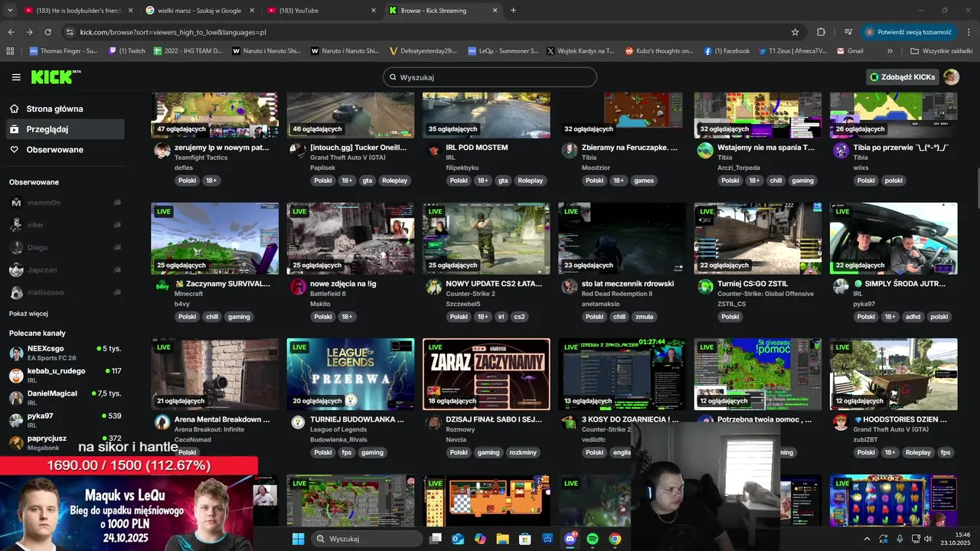Click the Zdobądź KICKs button
This screenshot has height=551, width=980.
[x=903, y=77]
